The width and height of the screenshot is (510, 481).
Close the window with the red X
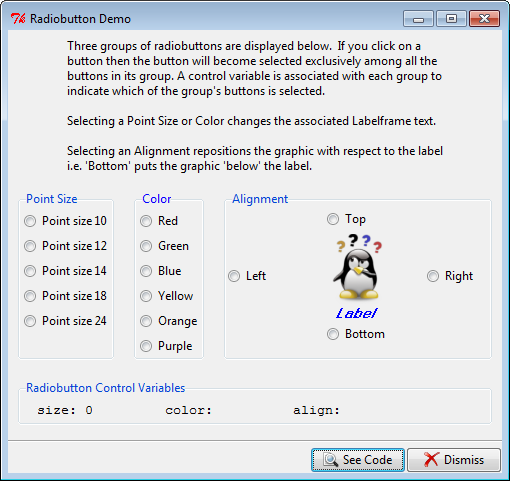pyautogui.click(x=484, y=18)
